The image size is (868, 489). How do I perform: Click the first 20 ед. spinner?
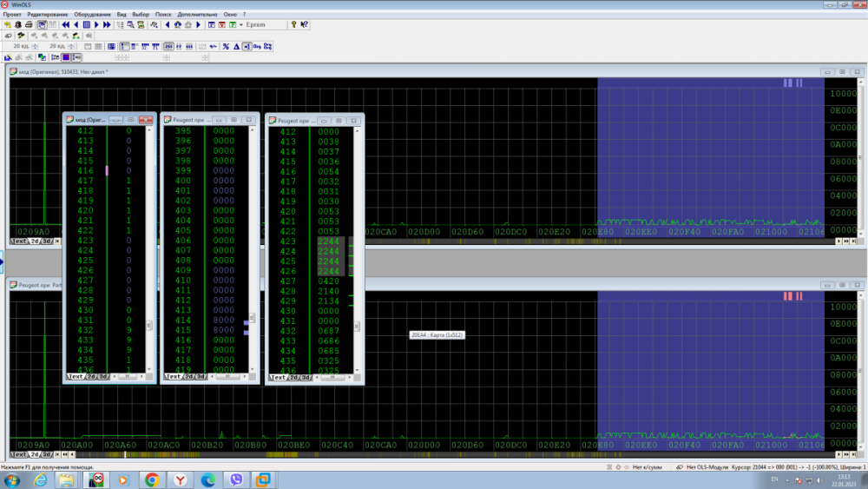click(x=35, y=46)
